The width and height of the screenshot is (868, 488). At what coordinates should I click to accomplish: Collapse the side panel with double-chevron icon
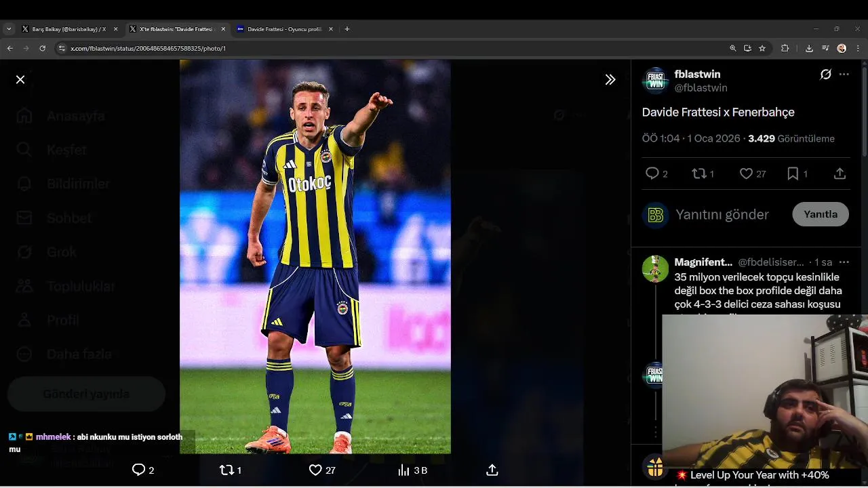tap(610, 79)
